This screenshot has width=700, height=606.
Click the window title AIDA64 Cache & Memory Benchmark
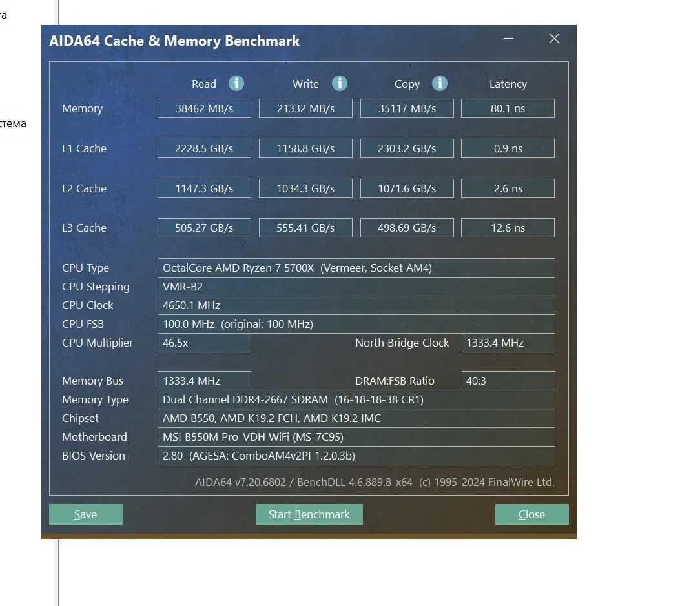point(174,41)
